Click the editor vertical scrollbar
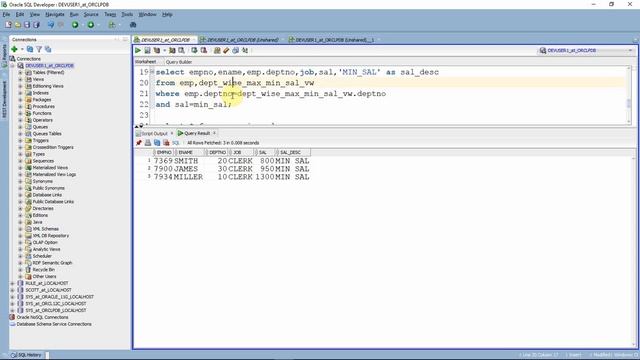This screenshot has height=360, width=640. tap(629, 95)
